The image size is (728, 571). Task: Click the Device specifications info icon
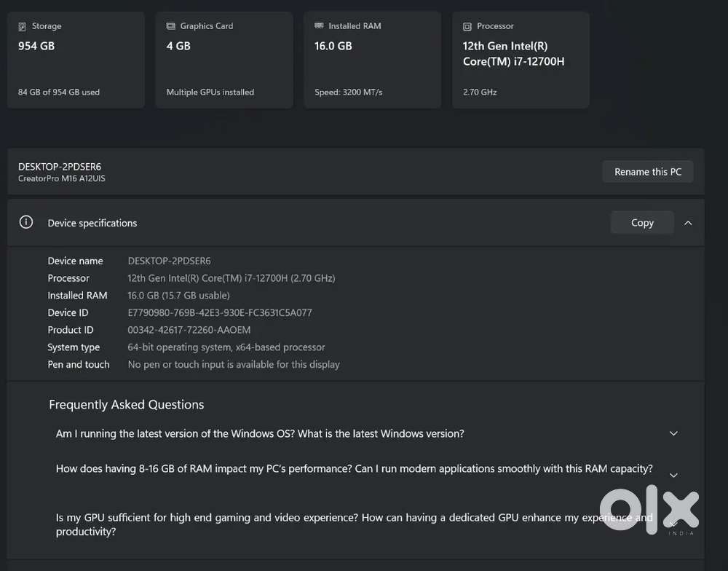pos(26,223)
